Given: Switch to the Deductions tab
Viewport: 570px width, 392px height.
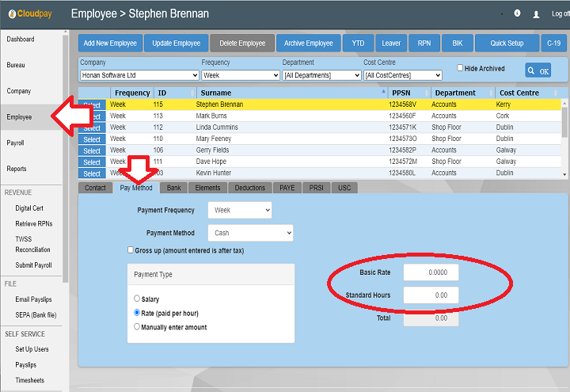Looking at the screenshot, I should pos(250,188).
